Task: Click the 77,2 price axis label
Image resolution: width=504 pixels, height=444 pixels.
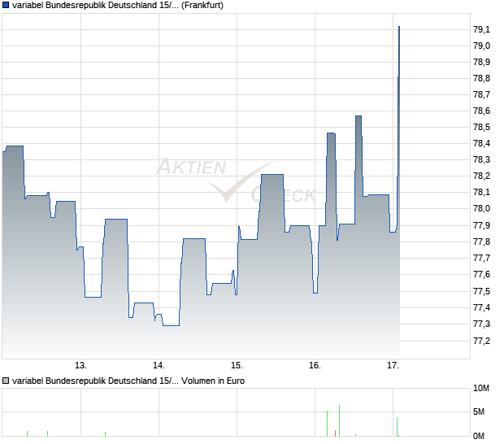Action: pyautogui.click(x=481, y=340)
